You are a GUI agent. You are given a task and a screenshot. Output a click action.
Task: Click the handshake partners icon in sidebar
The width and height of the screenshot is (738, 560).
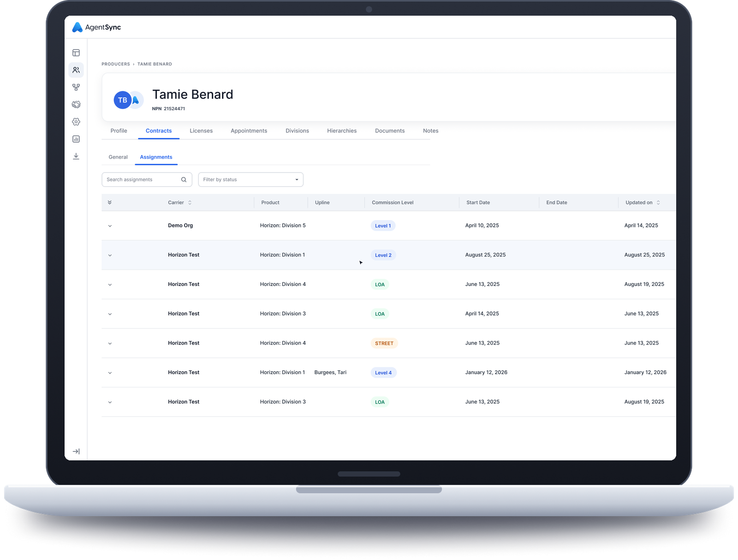click(76, 105)
